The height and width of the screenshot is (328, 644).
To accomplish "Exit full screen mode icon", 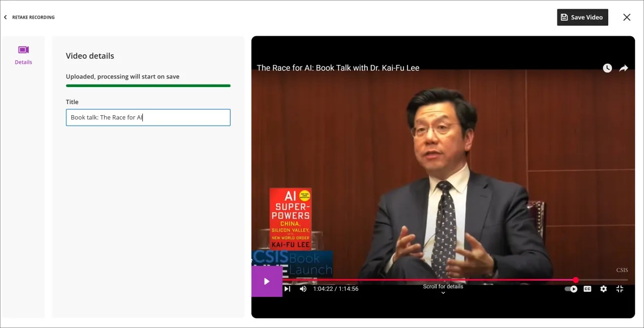I will pyautogui.click(x=620, y=289).
